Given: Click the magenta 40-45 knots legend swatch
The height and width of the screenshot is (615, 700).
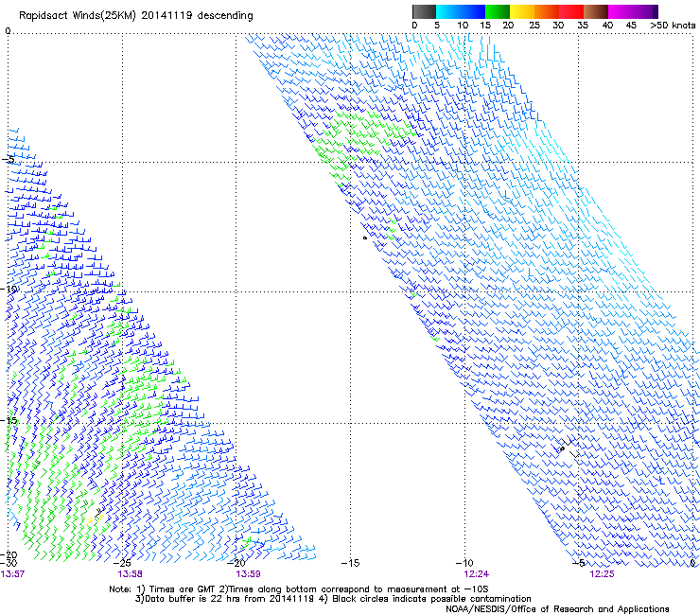Looking at the screenshot, I should 621,11.
